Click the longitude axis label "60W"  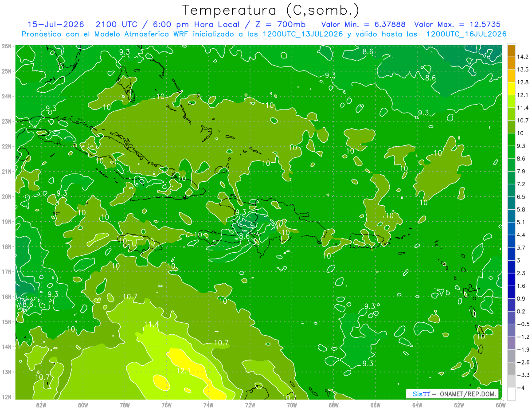(501, 405)
